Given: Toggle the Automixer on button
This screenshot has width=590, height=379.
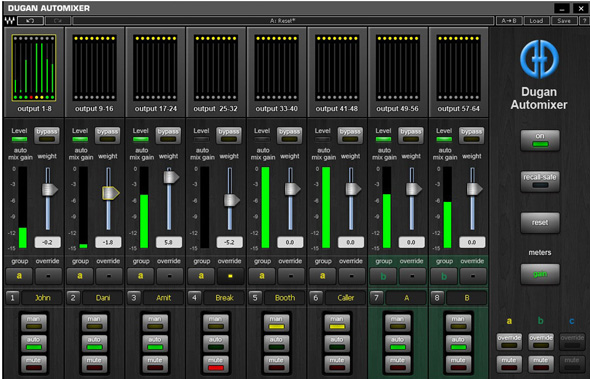Looking at the screenshot, I should pyautogui.click(x=540, y=140).
